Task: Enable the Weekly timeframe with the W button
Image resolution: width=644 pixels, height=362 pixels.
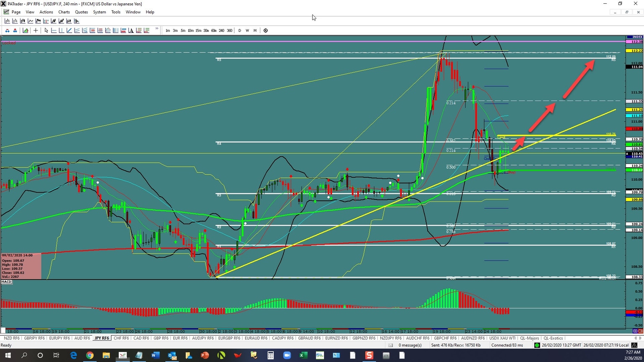Action: (247, 30)
